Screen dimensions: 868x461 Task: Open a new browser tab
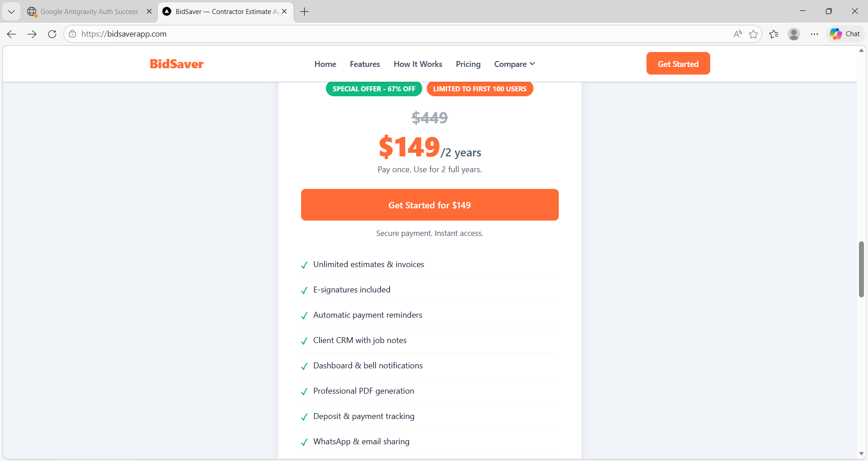(304, 12)
